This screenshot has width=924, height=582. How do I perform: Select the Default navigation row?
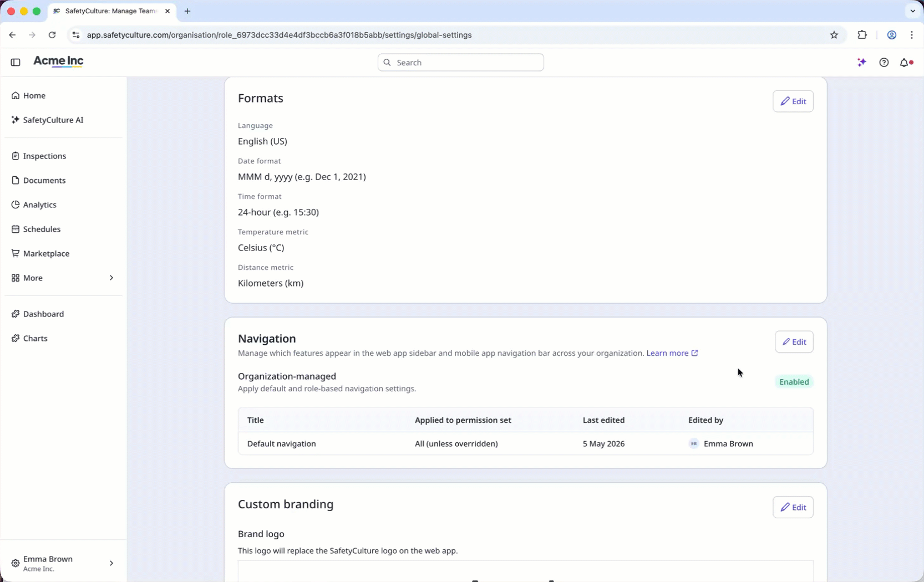525,443
